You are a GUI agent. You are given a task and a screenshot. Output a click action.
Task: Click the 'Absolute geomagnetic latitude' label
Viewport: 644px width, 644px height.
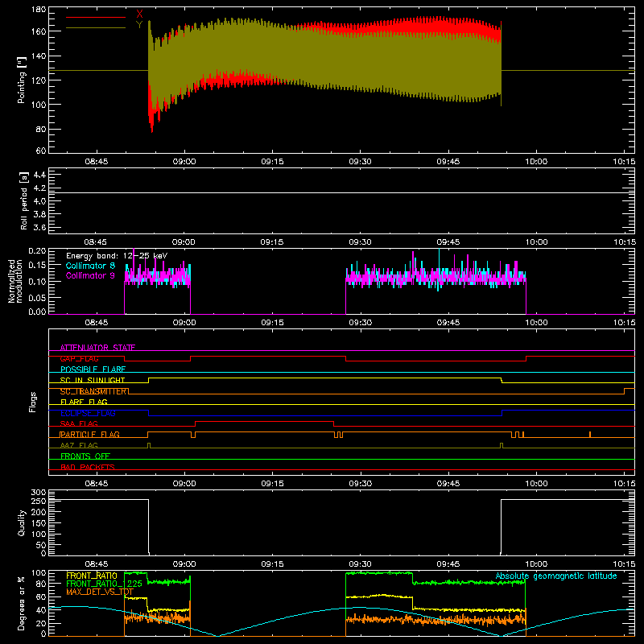pyautogui.click(x=556, y=576)
